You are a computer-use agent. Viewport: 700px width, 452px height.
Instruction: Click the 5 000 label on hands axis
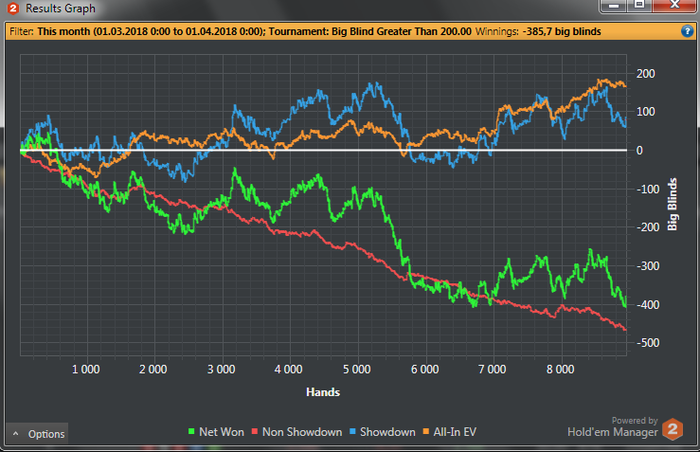[357, 369]
